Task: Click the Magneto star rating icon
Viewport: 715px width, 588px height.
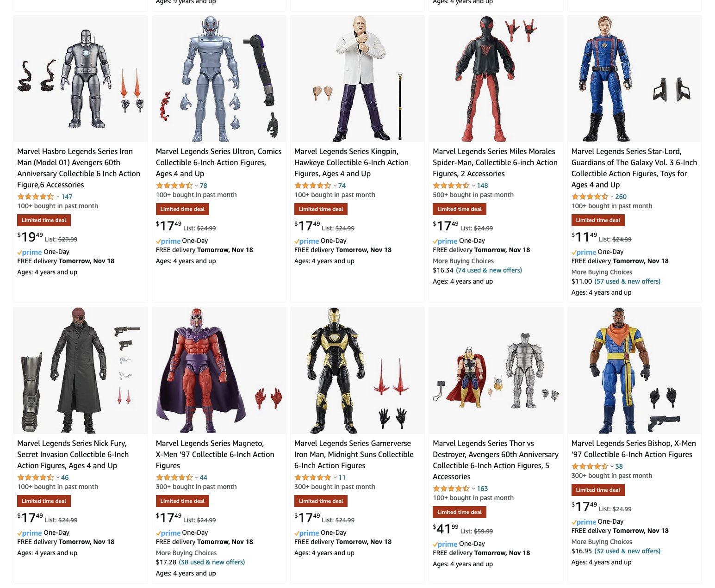Action: click(x=174, y=477)
